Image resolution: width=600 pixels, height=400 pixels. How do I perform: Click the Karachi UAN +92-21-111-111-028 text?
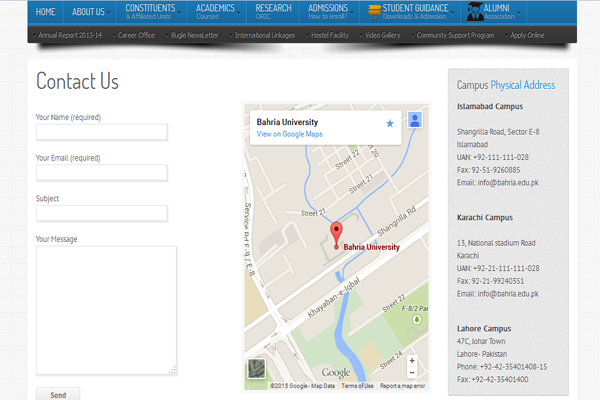pyautogui.click(x=498, y=268)
